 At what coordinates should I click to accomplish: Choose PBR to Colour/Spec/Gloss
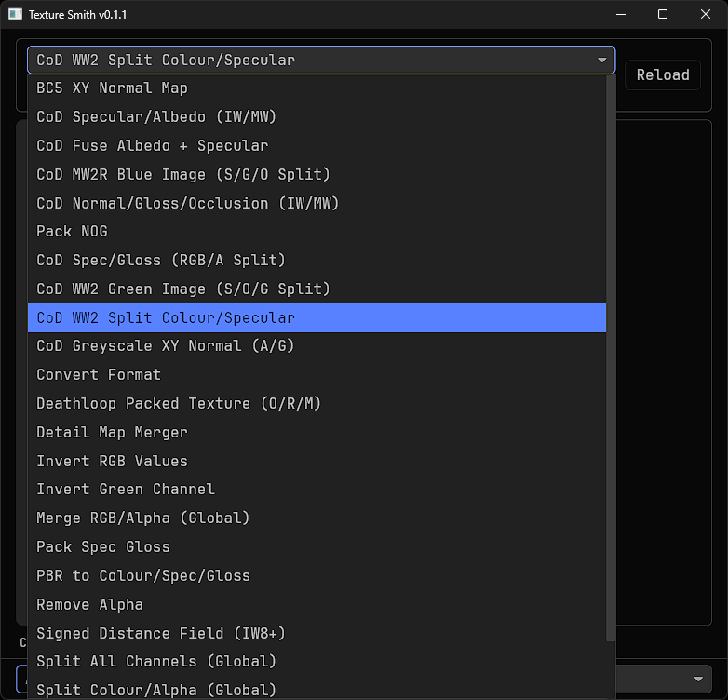tap(317, 576)
